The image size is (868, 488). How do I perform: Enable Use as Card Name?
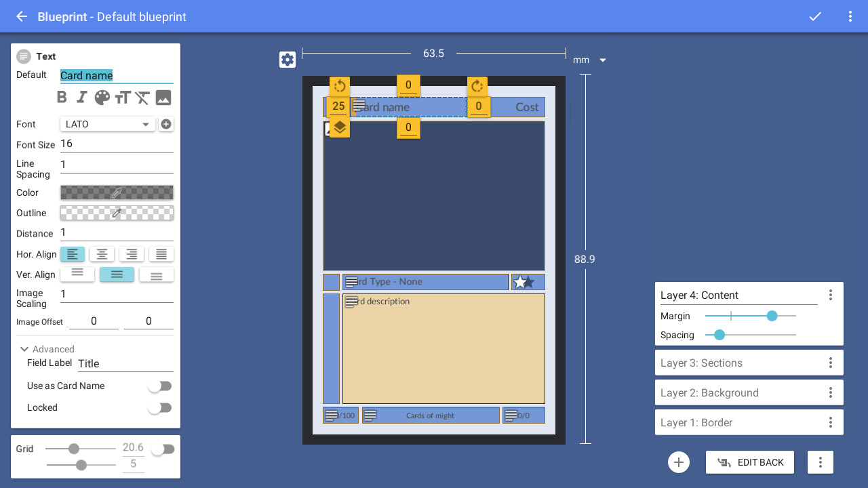[x=160, y=386]
